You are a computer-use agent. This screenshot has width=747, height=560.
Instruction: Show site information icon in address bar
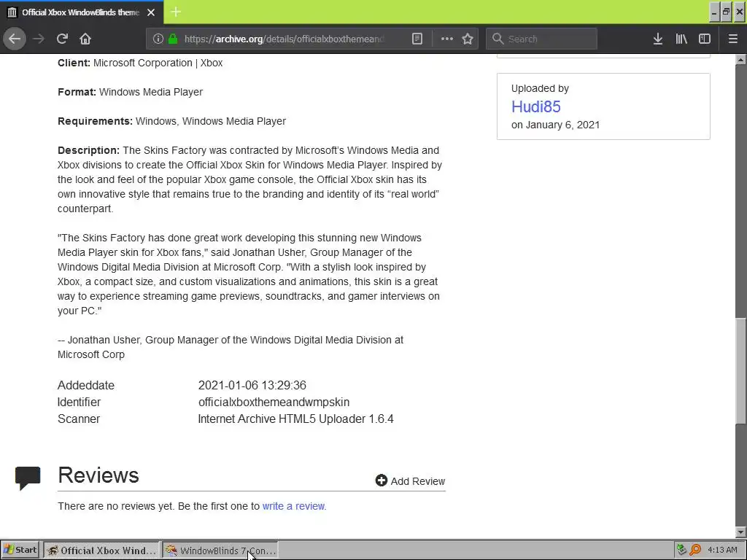(x=158, y=39)
